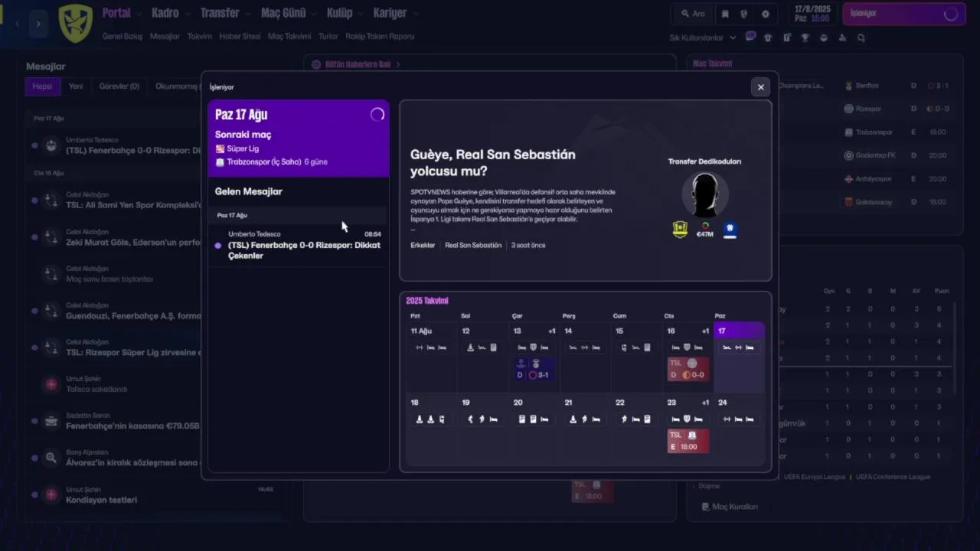This screenshot has height=551, width=980.
Task: Click the blue Real San Sebastián badge
Action: (x=730, y=230)
